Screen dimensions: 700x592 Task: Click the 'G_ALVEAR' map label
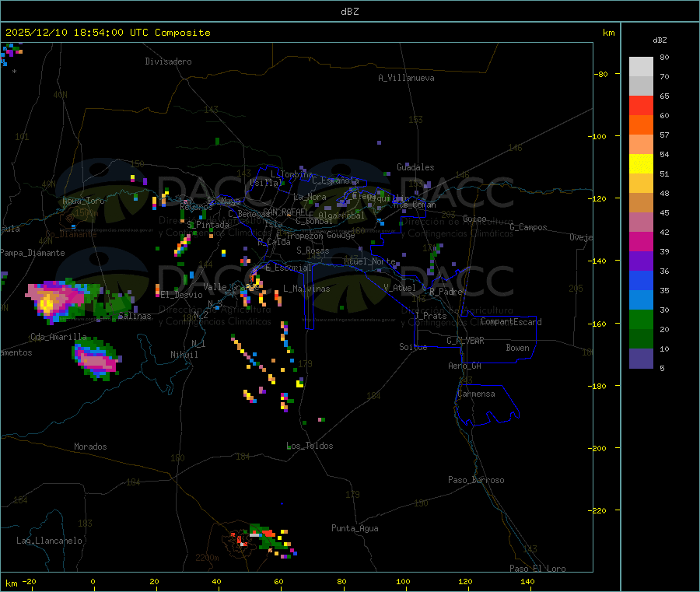pos(465,341)
